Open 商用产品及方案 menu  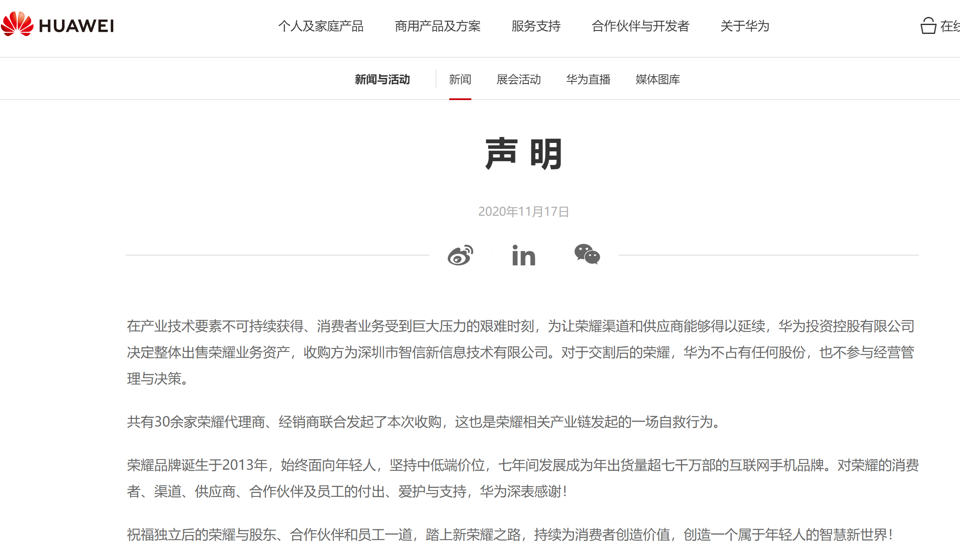pos(437,26)
